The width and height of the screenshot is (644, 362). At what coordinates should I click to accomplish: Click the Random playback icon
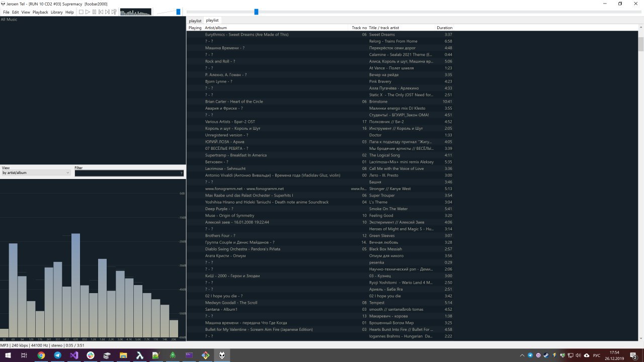click(x=114, y=12)
